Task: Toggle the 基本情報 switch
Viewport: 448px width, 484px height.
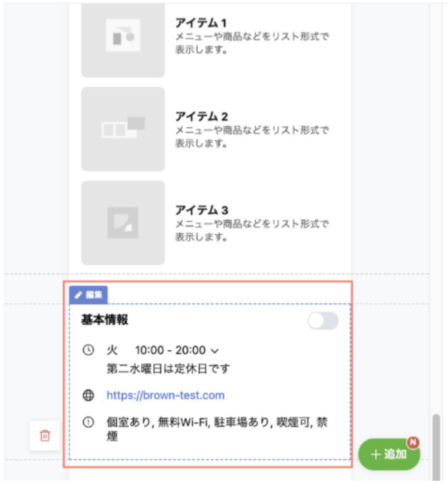Action: coord(323,321)
